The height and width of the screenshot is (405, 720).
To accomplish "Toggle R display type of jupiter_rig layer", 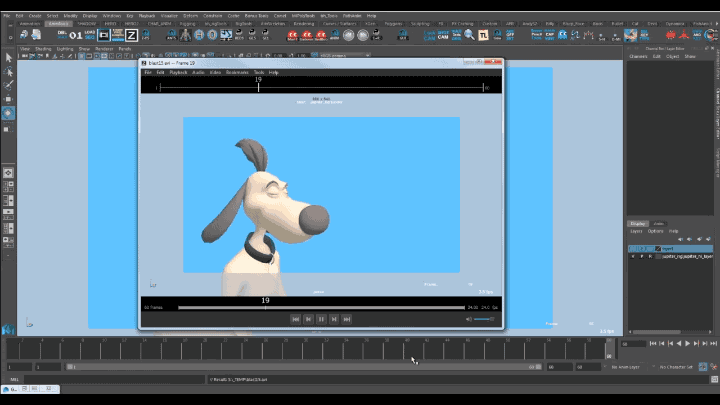I will click(x=650, y=257).
